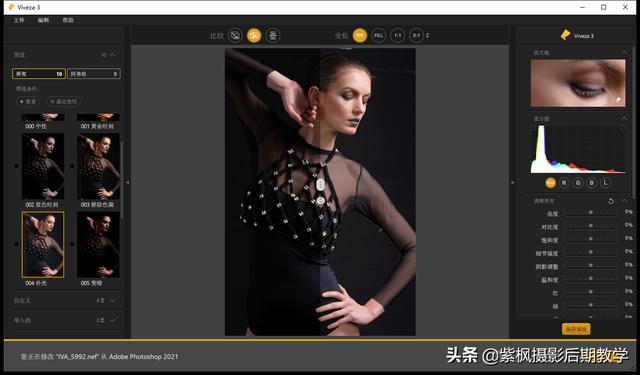Expand the 自定义 custom presets section
Viewport: 640px width, 375px height.
pyautogui.click(x=113, y=300)
